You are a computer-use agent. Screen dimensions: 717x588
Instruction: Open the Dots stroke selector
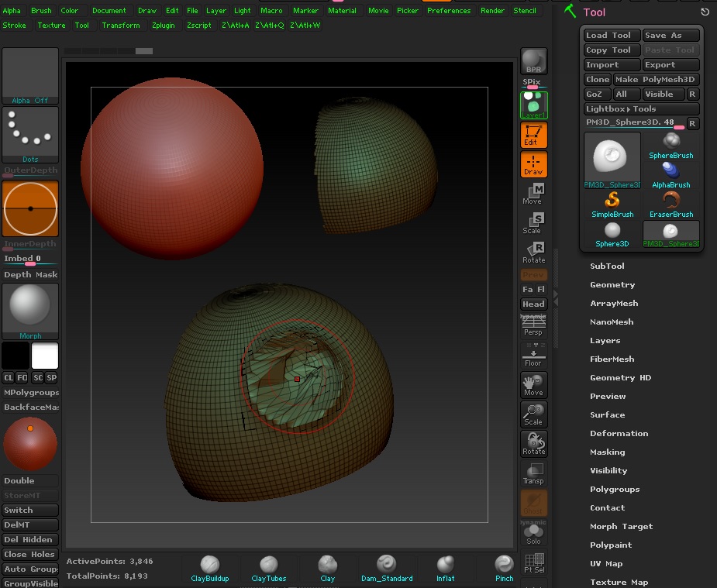[30, 135]
